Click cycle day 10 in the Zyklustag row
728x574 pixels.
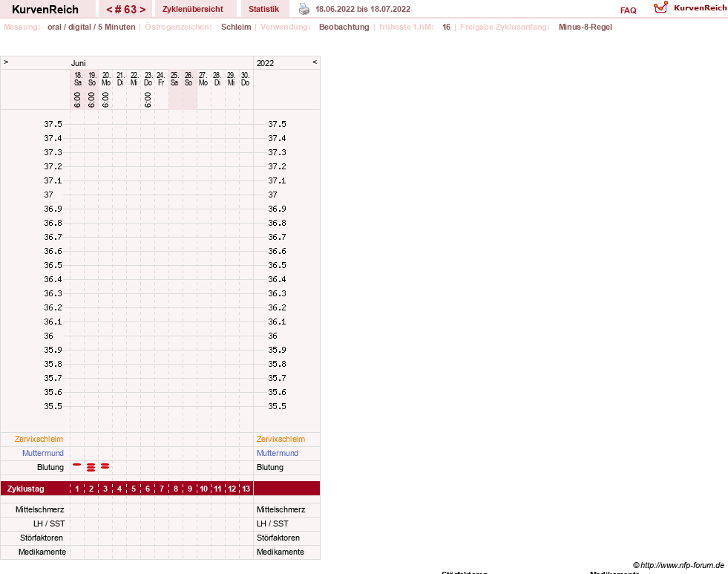(204, 489)
